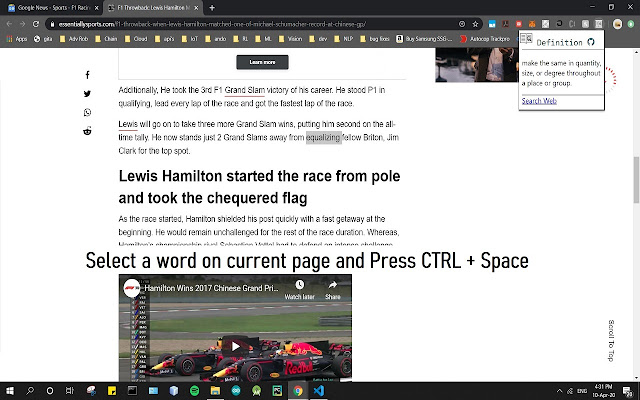Share article on Reddit

[87, 131]
